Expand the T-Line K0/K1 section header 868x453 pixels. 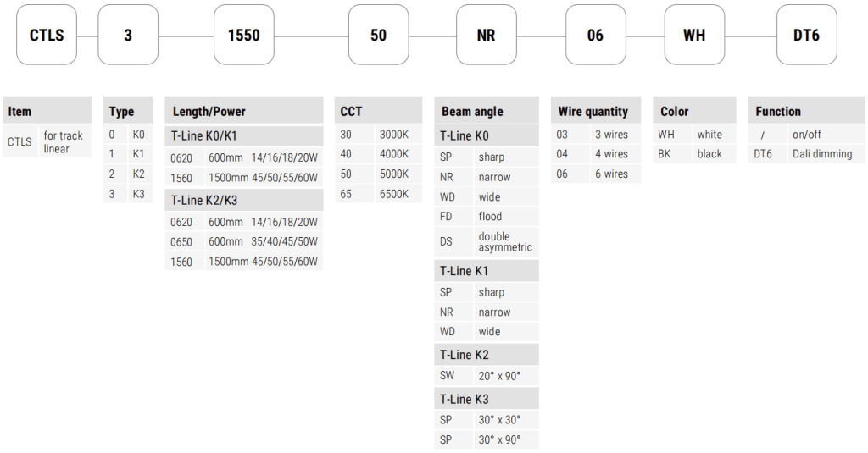pyautogui.click(x=243, y=135)
